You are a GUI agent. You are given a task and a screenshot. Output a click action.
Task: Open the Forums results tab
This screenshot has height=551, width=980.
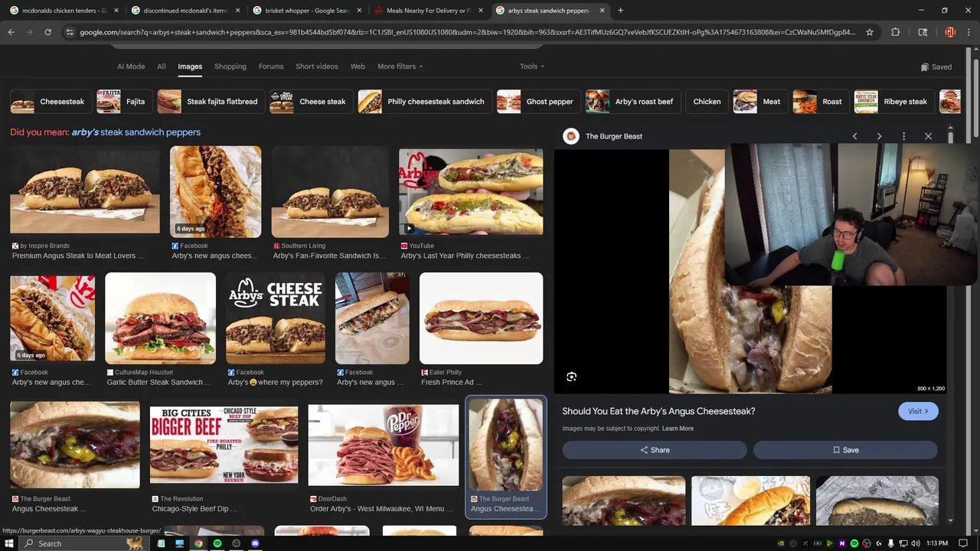(271, 67)
